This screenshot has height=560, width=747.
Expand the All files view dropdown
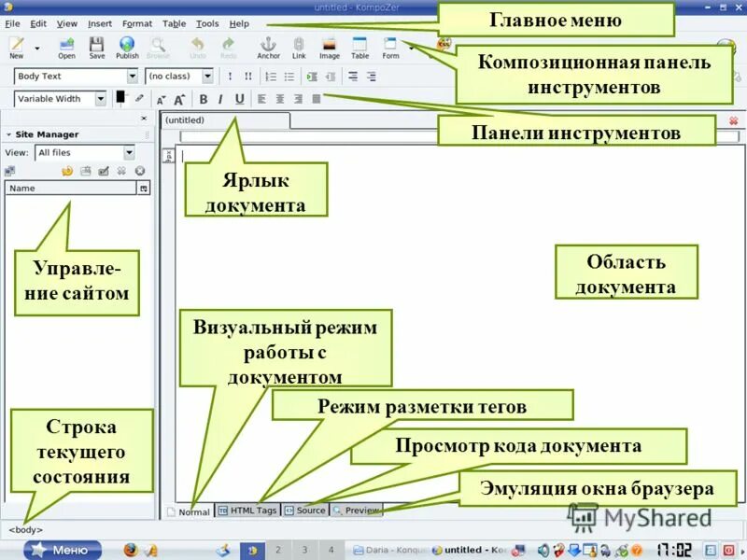click(129, 153)
